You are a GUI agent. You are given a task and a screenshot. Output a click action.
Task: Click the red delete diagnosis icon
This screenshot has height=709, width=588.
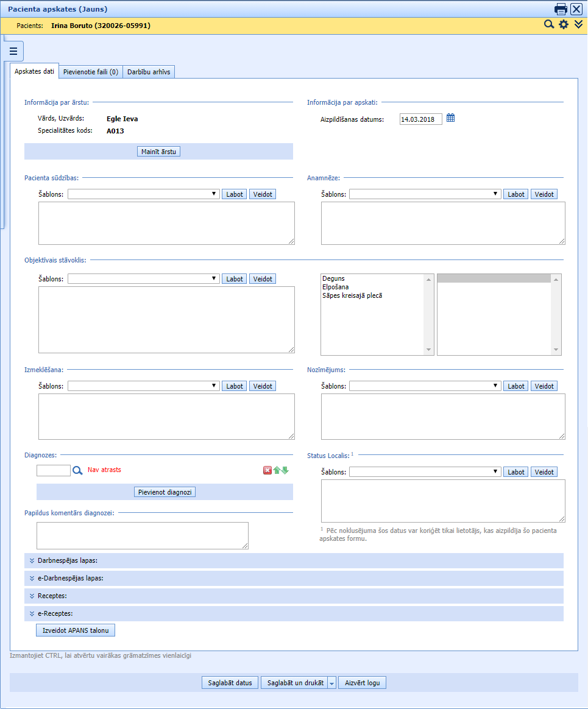tap(267, 470)
